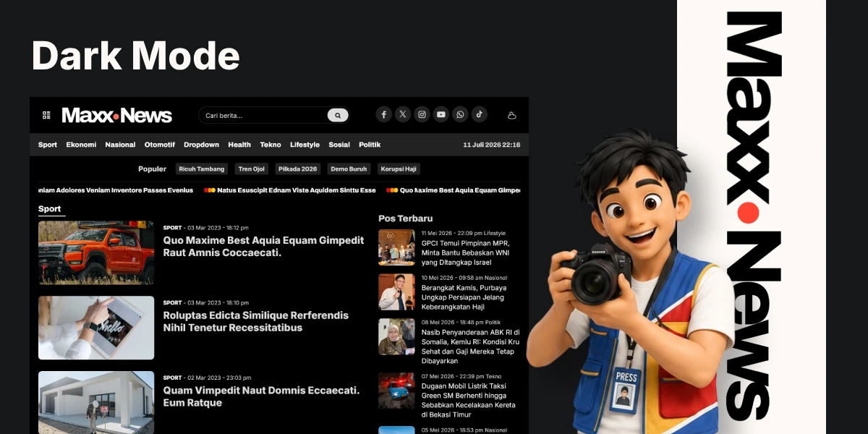868x434 pixels.
Task: Click the 'Pos Terbaru' heading
Action: [x=405, y=218]
